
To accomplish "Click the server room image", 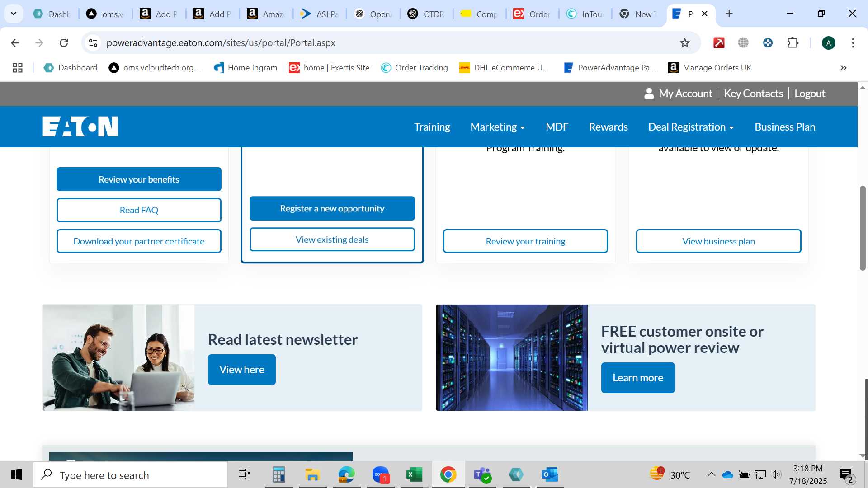I will 512,357.
